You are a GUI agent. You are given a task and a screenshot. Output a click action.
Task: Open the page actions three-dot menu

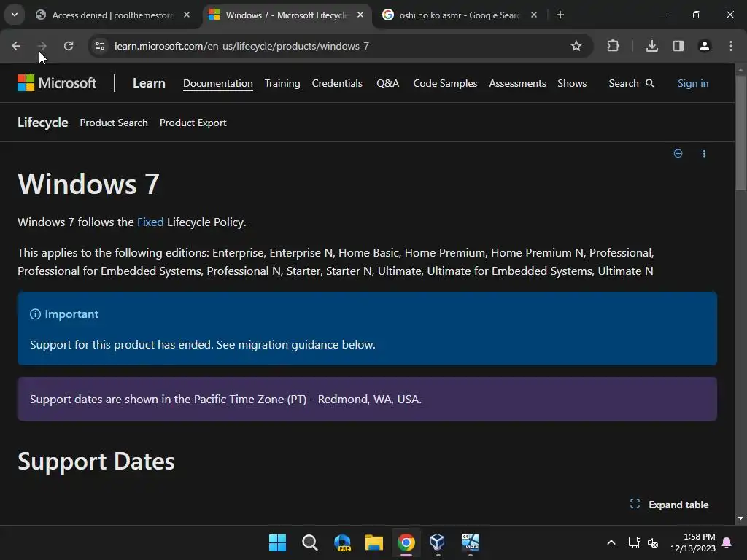[704, 153]
